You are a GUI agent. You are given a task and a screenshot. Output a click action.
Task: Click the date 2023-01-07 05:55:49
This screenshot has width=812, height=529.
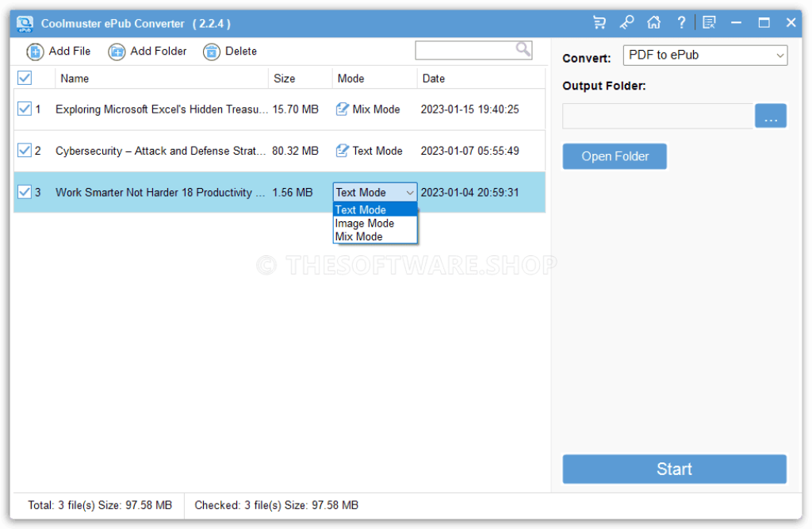469,151
